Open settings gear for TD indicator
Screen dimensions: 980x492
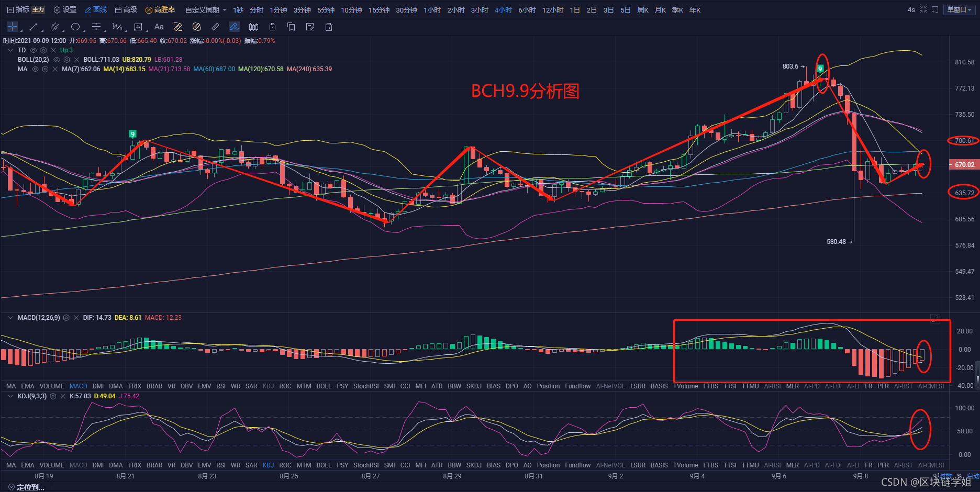(43, 50)
